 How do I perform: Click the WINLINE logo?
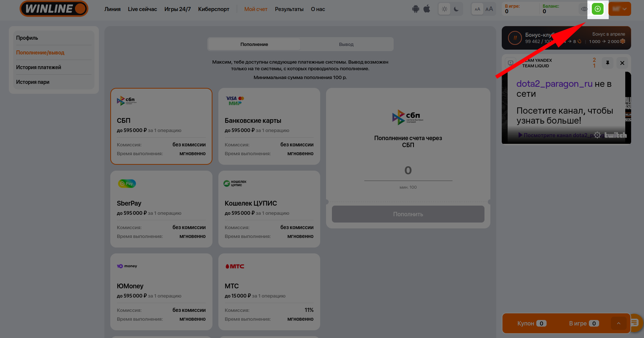(54, 9)
